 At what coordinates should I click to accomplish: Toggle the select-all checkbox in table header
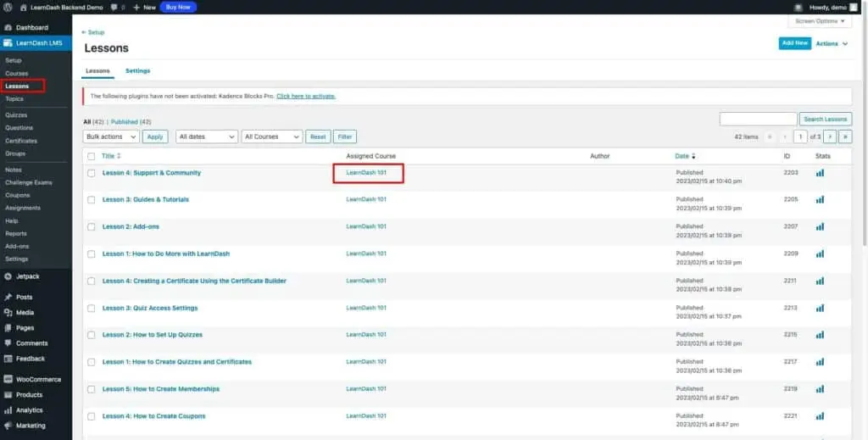tap(92, 157)
